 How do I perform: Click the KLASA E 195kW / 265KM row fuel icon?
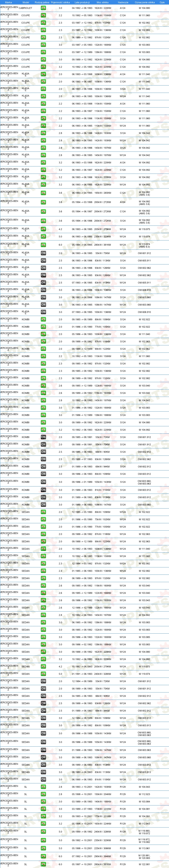pyautogui.click(x=43, y=193)
